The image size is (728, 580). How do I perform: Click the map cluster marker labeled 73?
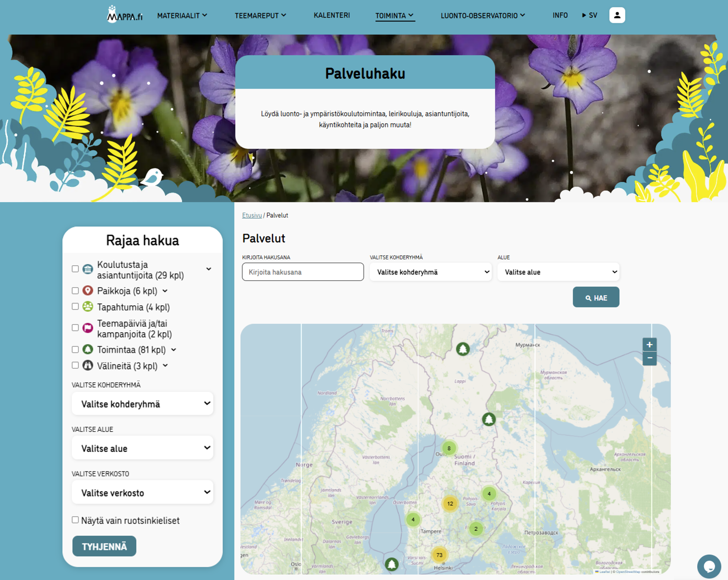click(x=439, y=555)
